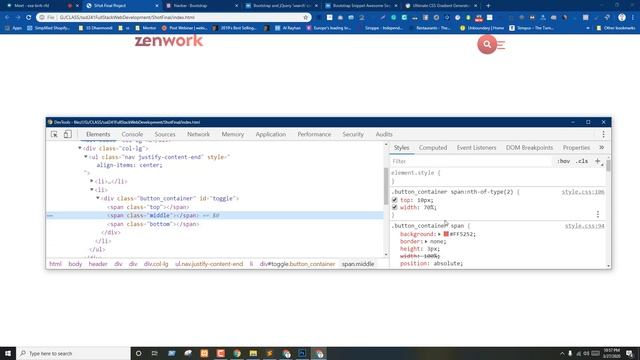Open the hamburger menu toggle on webpage
The height and width of the screenshot is (360, 640).
501,45
